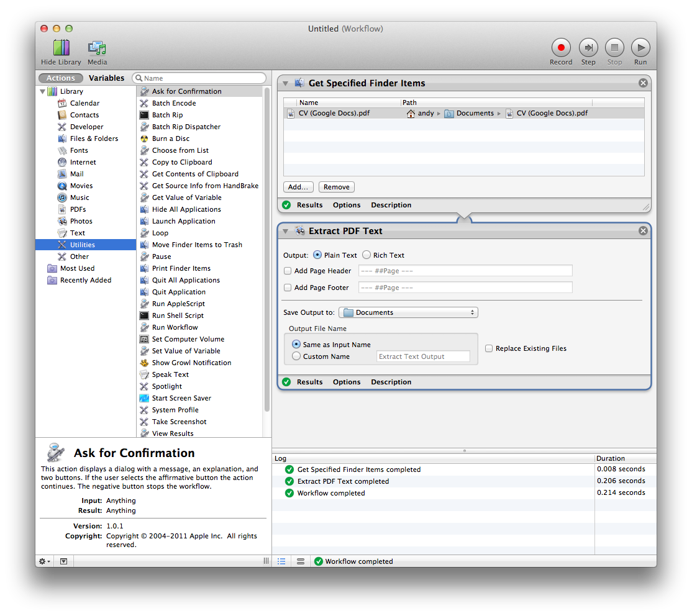Open Recently Added smart group
The height and width of the screenshot is (616, 692).
[x=86, y=280]
